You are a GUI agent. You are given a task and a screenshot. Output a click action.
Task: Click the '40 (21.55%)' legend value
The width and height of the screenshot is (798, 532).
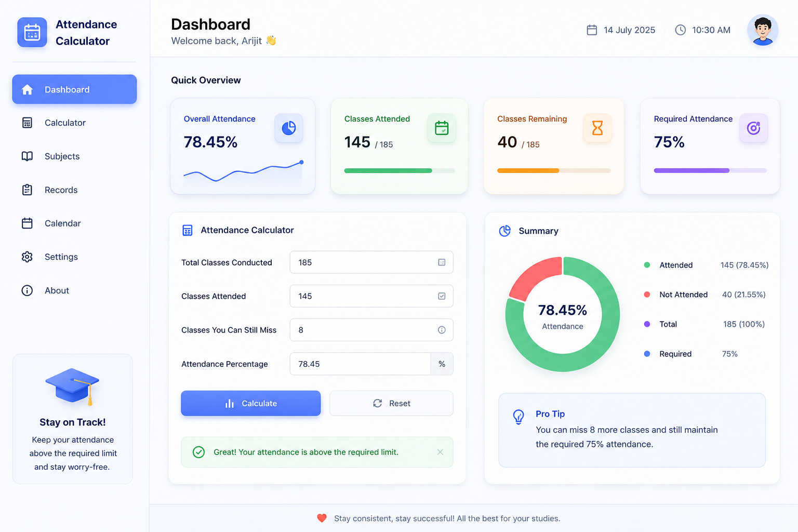click(x=744, y=295)
